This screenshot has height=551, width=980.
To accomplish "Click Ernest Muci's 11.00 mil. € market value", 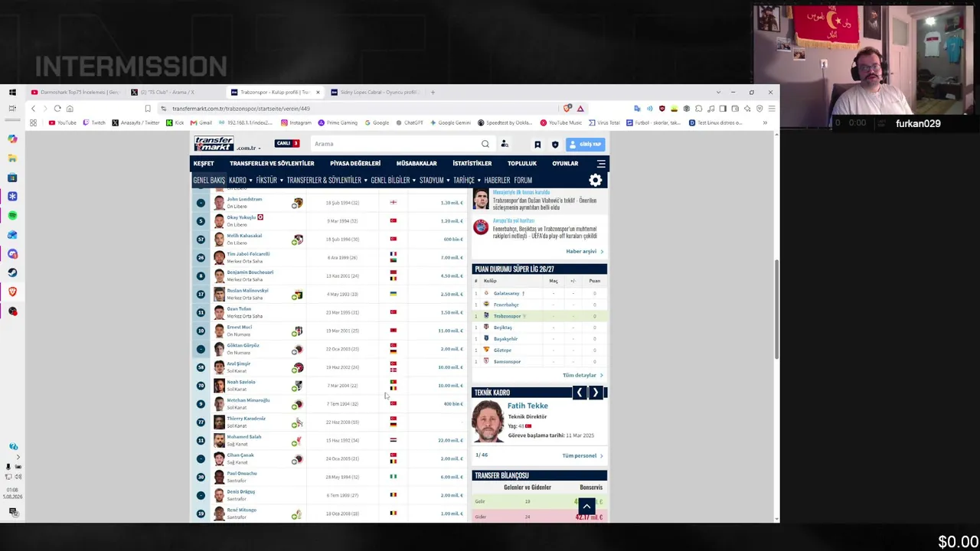I will click(450, 331).
